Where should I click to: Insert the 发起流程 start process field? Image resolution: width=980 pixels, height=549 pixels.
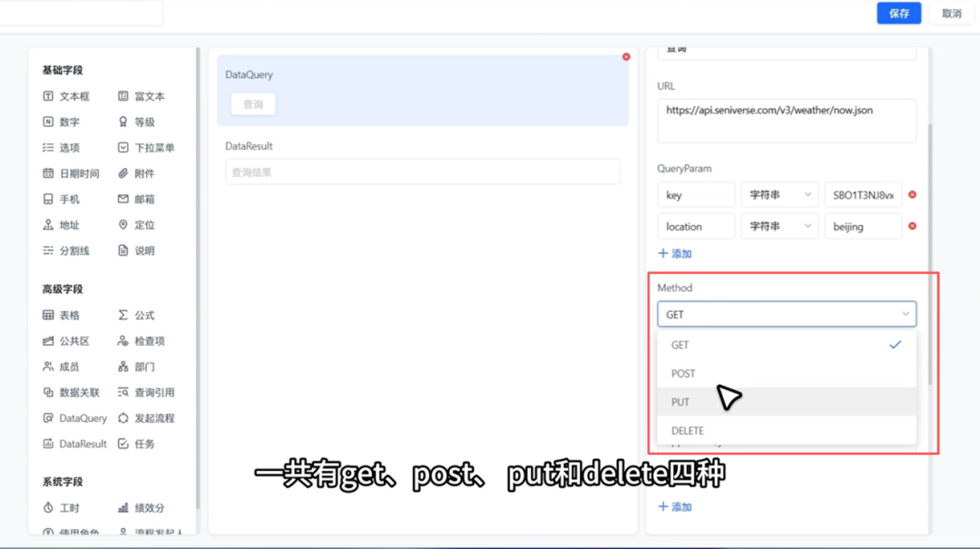[146, 417]
